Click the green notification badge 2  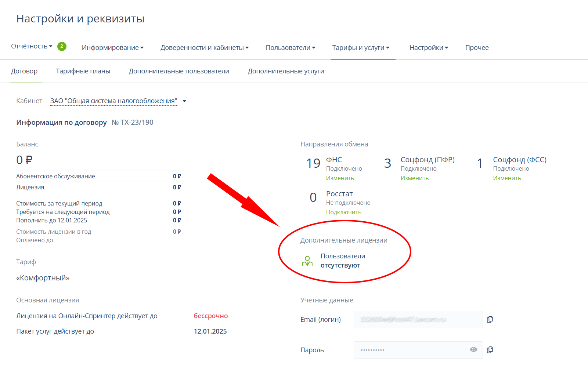click(x=62, y=46)
